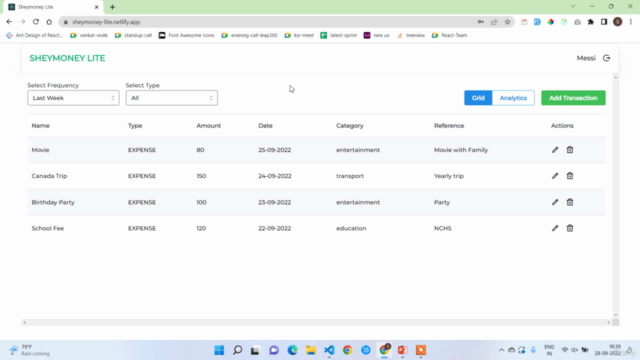Viewport: 640px width, 360px height.
Task: Delete the School Fee transaction
Action: click(570, 228)
